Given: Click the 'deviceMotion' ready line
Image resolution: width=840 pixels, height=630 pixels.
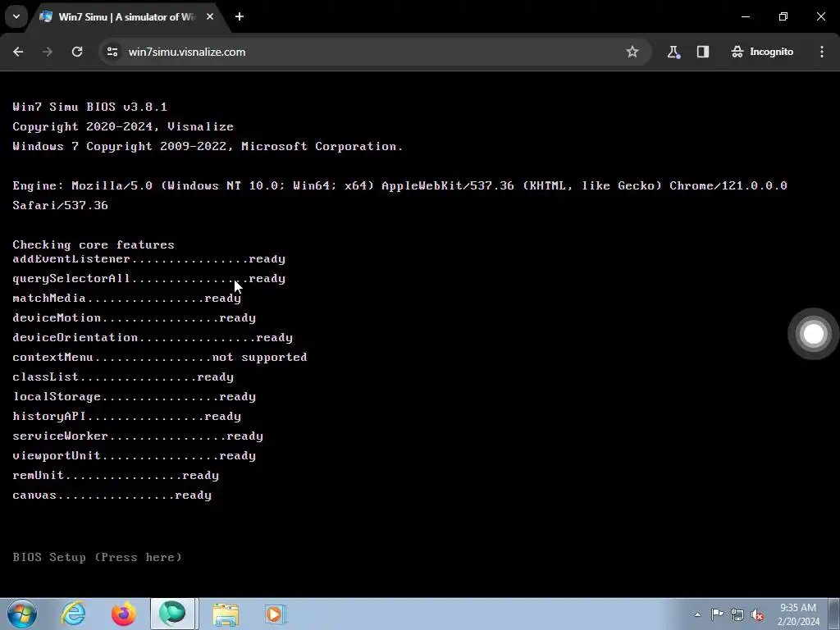Looking at the screenshot, I should tap(134, 318).
